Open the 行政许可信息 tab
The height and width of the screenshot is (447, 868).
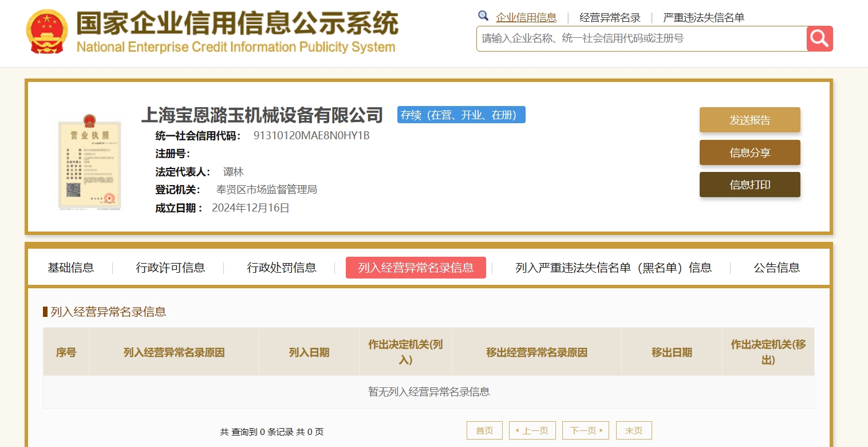point(171,268)
